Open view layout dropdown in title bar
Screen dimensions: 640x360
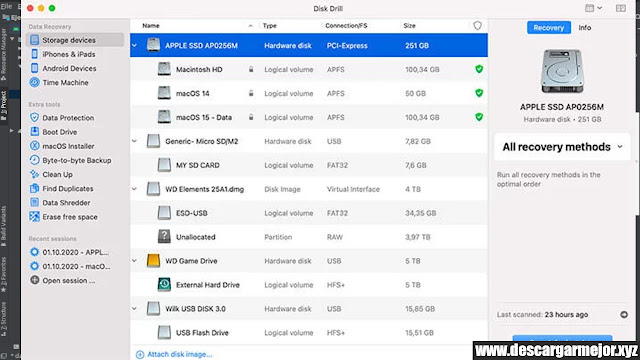click(593, 8)
